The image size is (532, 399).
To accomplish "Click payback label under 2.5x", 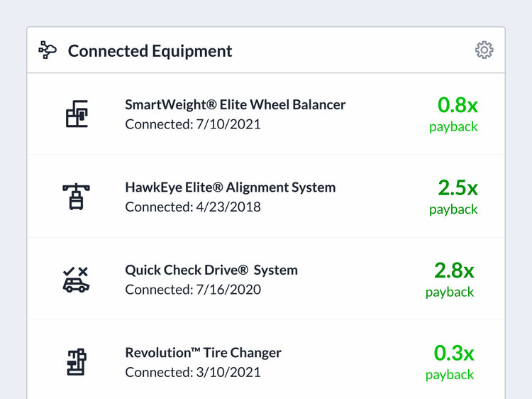I will (453, 209).
